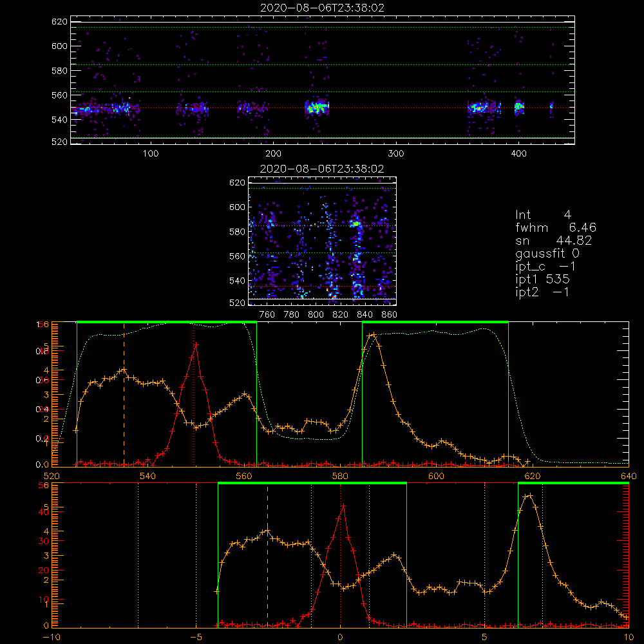This screenshot has height=644, width=644.
Task: Click the timestamp title above the top panel
Action: click(323, 8)
